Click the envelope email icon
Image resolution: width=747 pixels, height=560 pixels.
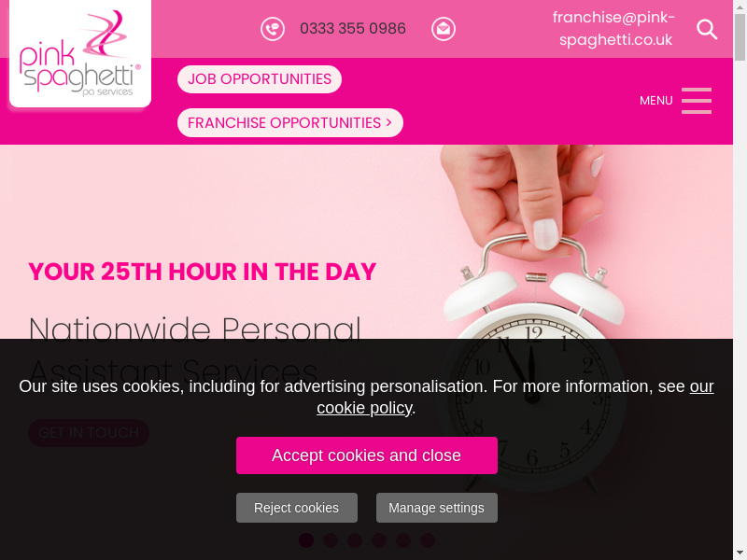(x=444, y=29)
